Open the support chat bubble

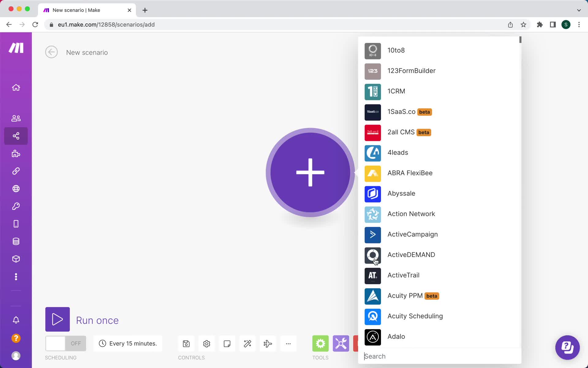tap(567, 347)
